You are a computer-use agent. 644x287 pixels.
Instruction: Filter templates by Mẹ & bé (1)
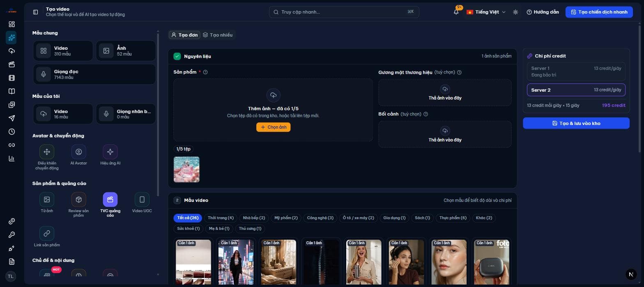click(x=219, y=228)
